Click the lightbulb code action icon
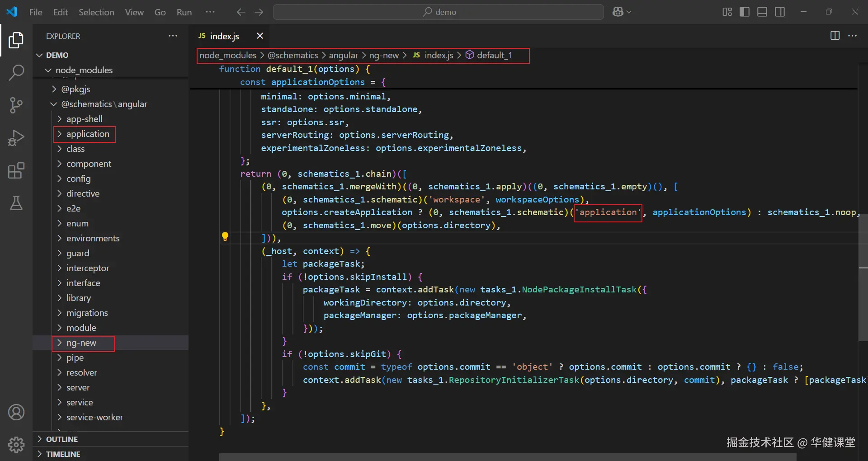This screenshot has height=461, width=868. tap(225, 236)
